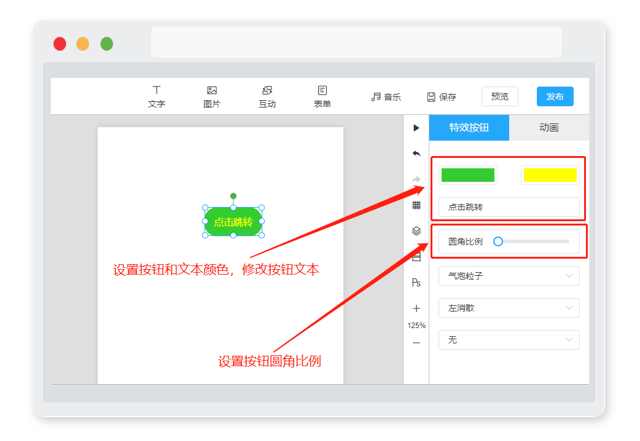This screenshot has width=640, height=441.
Task: Click the 125% zoom value
Action: 416,325
